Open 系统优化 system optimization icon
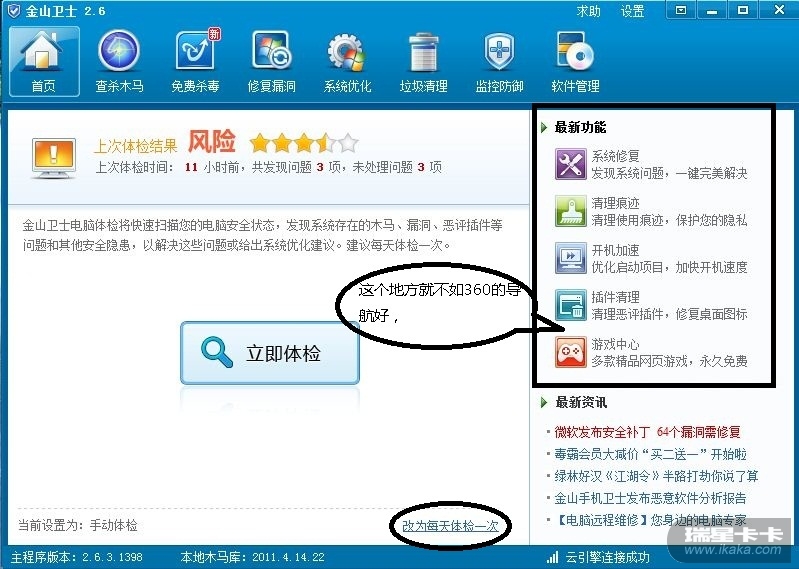The height and width of the screenshot is (569, 799). [347, 52]
